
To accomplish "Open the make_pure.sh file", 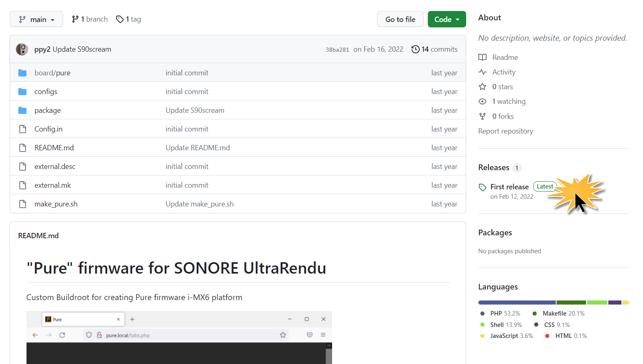I will pyautogui.click(x=56, y=204).
